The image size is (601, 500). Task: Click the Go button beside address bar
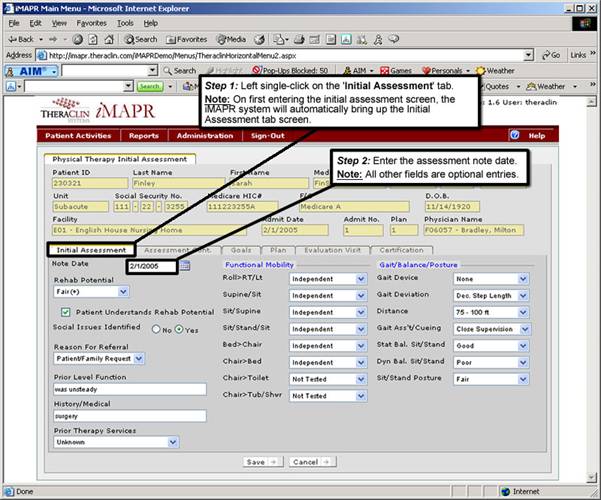click(x=551, y=55)
